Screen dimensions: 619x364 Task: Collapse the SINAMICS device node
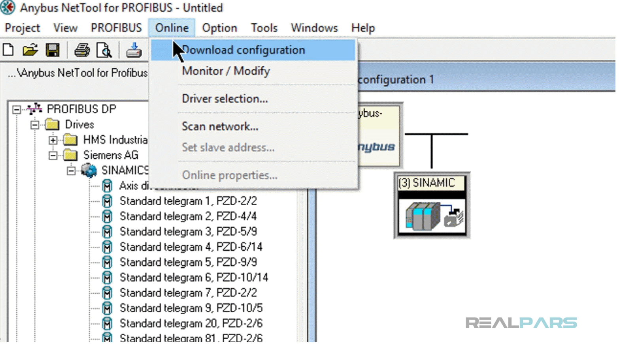click(x=71, y=170)
